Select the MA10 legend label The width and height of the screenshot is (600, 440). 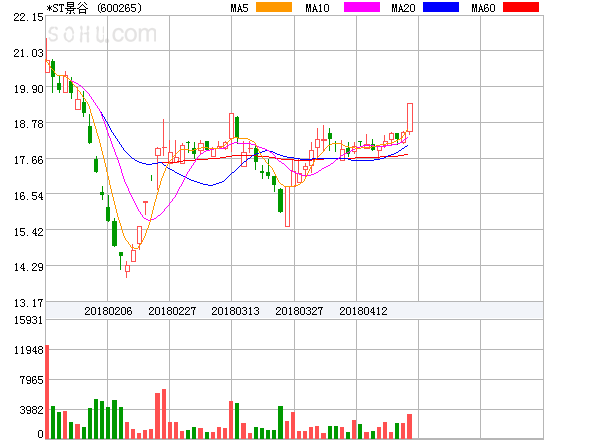click(317, 8)
